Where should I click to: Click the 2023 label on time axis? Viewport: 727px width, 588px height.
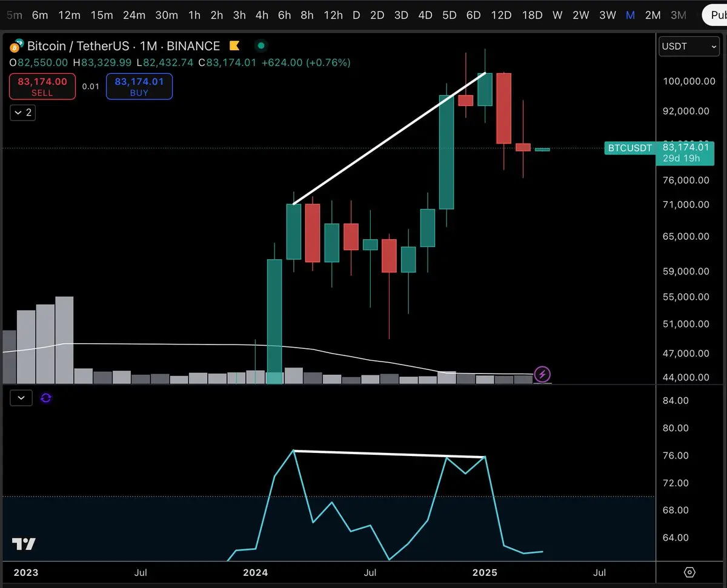[26, 572]
